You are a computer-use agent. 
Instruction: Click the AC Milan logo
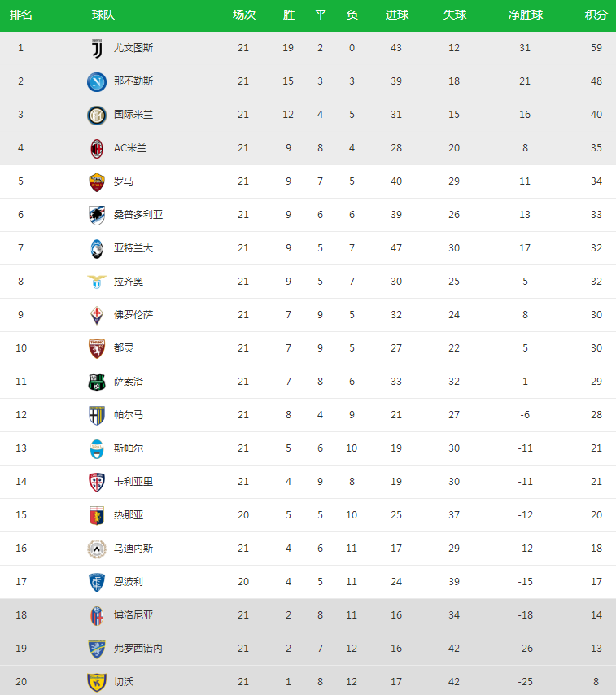97,148
